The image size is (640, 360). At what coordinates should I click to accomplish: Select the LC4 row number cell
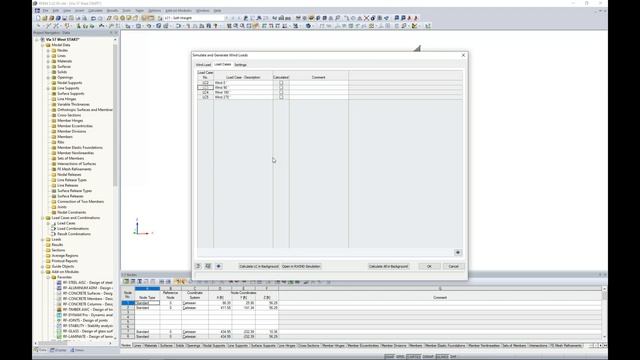tap(205, 93)
